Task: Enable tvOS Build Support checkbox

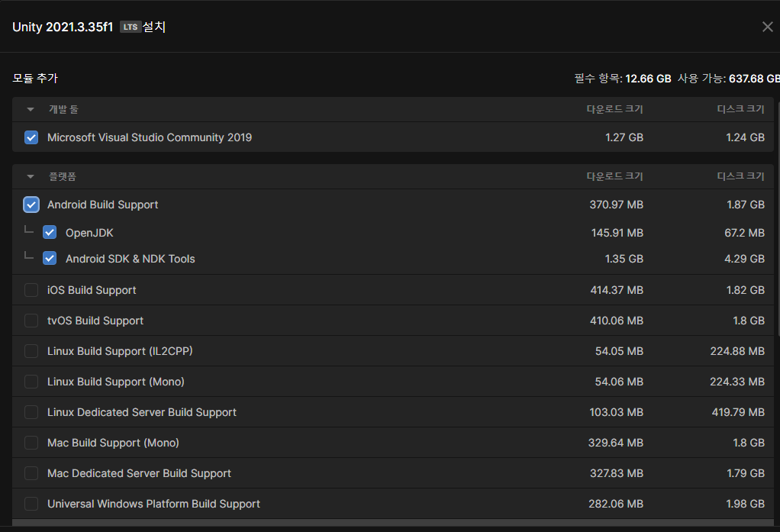Action: pyautogui.click(x=31, y=321)
